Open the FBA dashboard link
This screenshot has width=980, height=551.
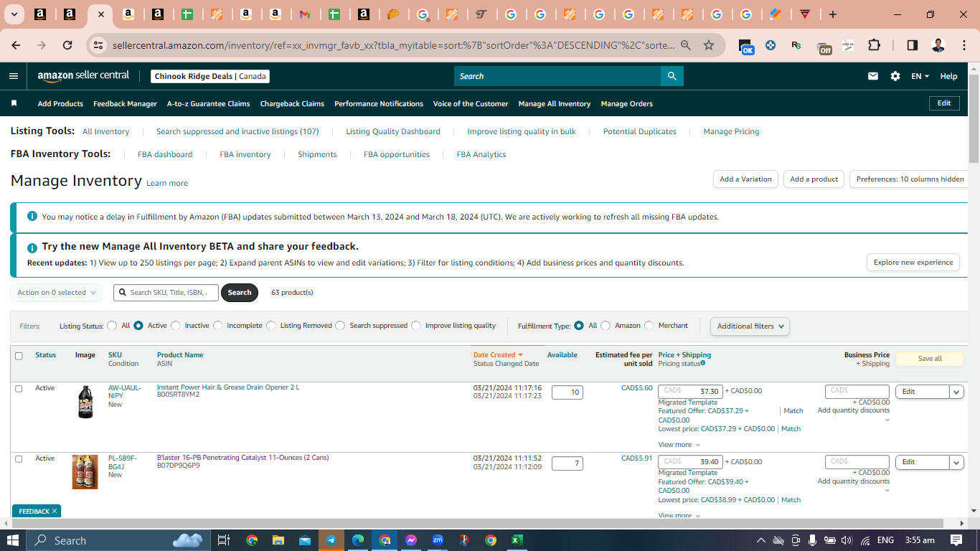pos(165,155)
